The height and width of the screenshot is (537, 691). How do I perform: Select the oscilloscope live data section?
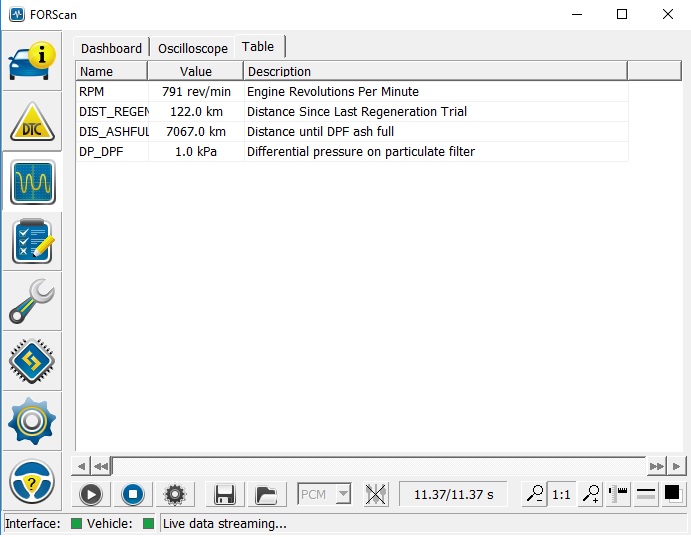(x=32, y=182)
